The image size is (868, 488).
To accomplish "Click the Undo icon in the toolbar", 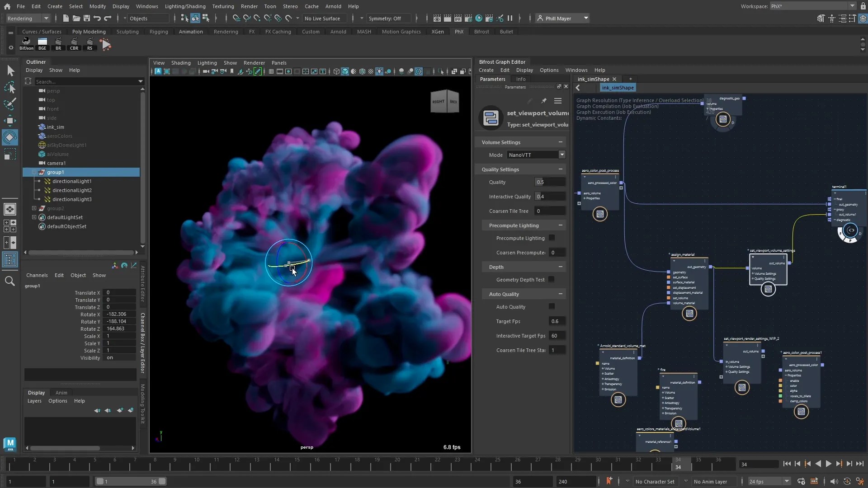I will click(x=97, y=19).
